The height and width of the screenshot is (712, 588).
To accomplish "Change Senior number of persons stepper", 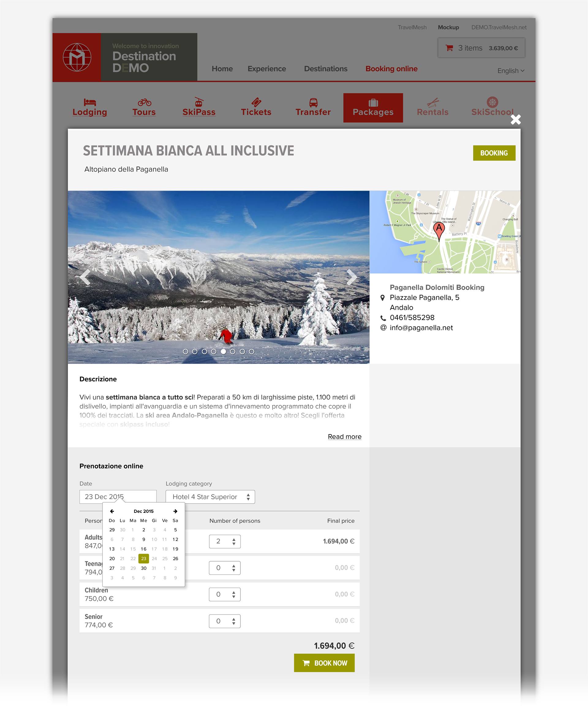I will 224,621.
